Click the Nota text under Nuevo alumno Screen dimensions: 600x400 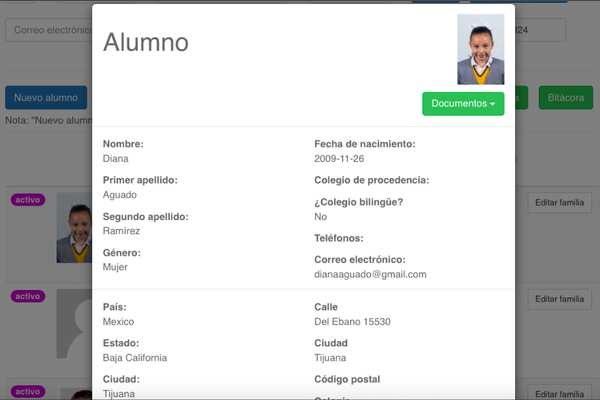tap(47, 120)
